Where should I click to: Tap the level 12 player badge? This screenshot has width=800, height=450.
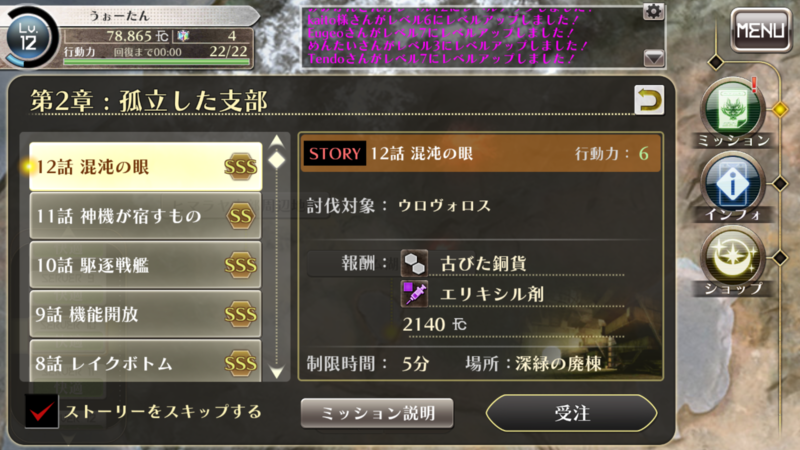click(x=29, y=38)
